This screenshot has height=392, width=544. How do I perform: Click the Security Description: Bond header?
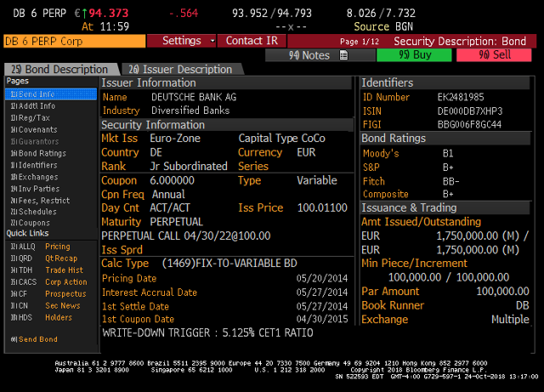[460, 42]
